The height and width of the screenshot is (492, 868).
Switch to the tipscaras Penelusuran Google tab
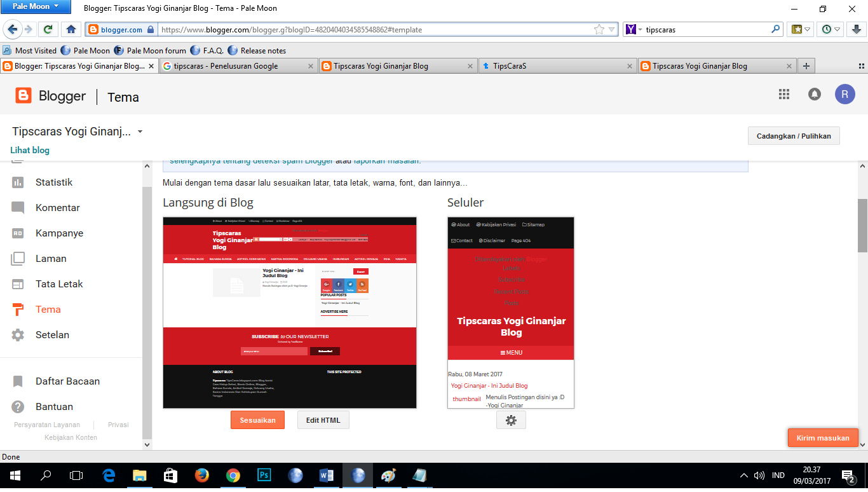tap(239, 66)
